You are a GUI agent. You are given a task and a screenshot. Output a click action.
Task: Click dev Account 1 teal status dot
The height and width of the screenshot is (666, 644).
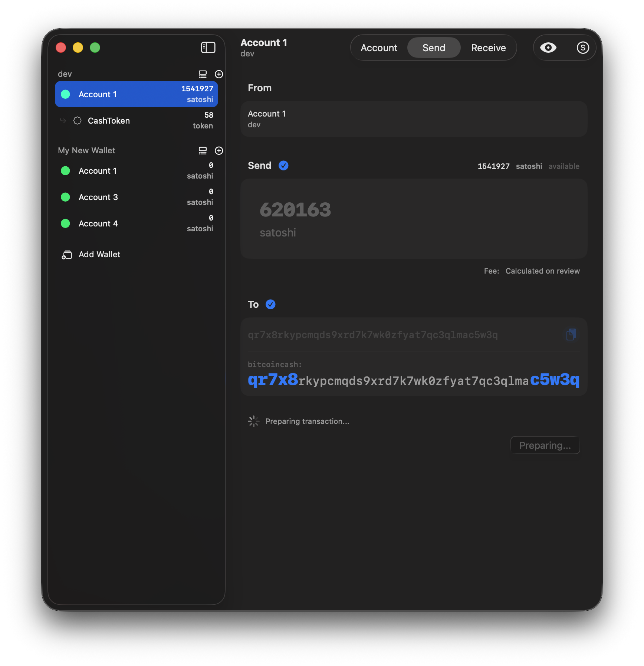(x=65, y=94)
